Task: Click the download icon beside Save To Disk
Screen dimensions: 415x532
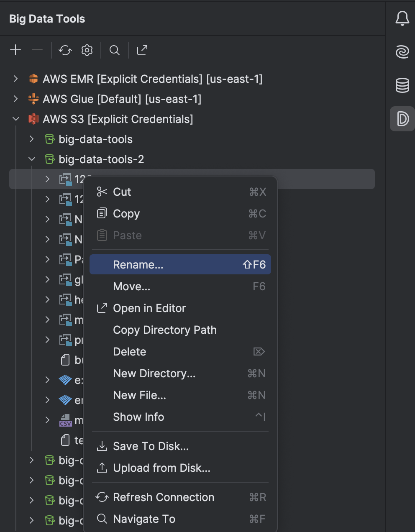Action: [102, 446]
